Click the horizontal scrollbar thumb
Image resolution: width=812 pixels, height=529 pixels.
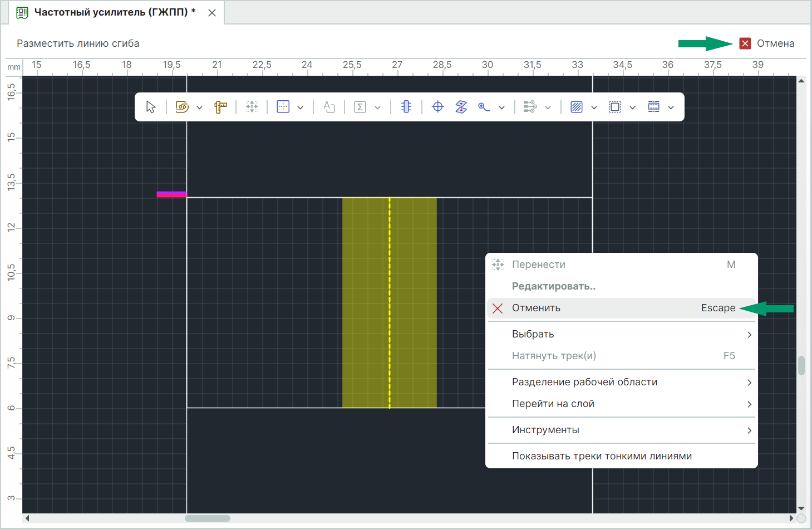click(208, 518)
